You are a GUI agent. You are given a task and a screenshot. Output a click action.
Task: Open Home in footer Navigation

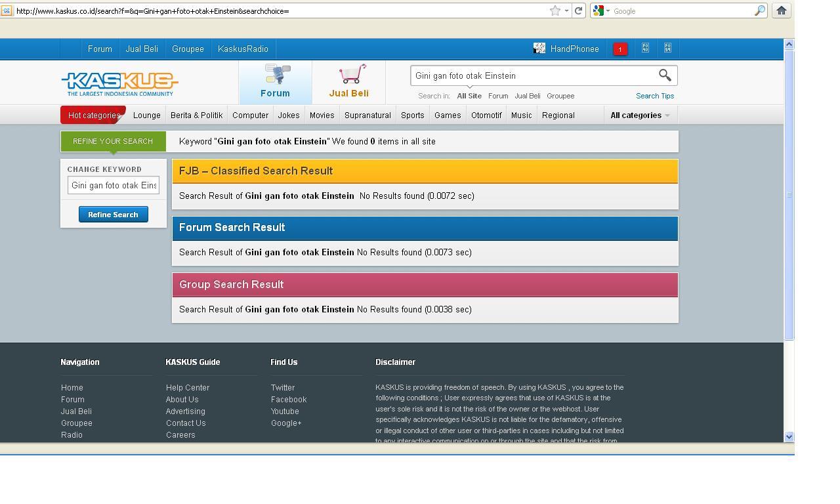coord(72,388)
